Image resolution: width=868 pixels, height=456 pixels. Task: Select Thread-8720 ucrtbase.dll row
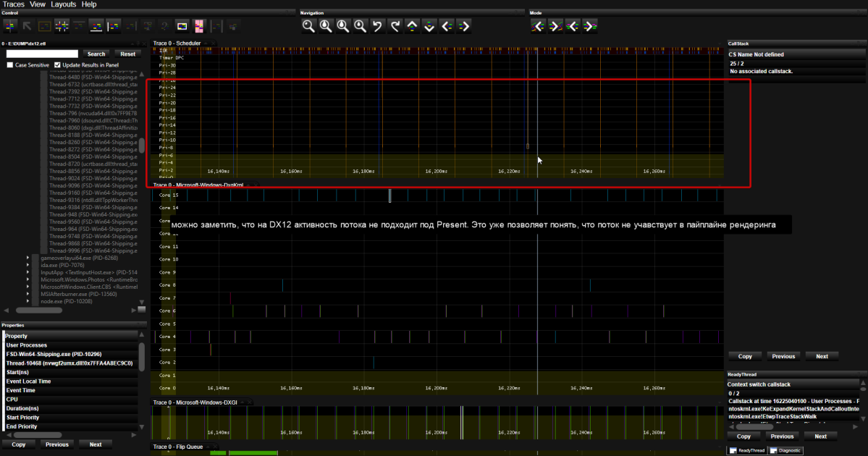pyautogui.click(x=93, y=164)
